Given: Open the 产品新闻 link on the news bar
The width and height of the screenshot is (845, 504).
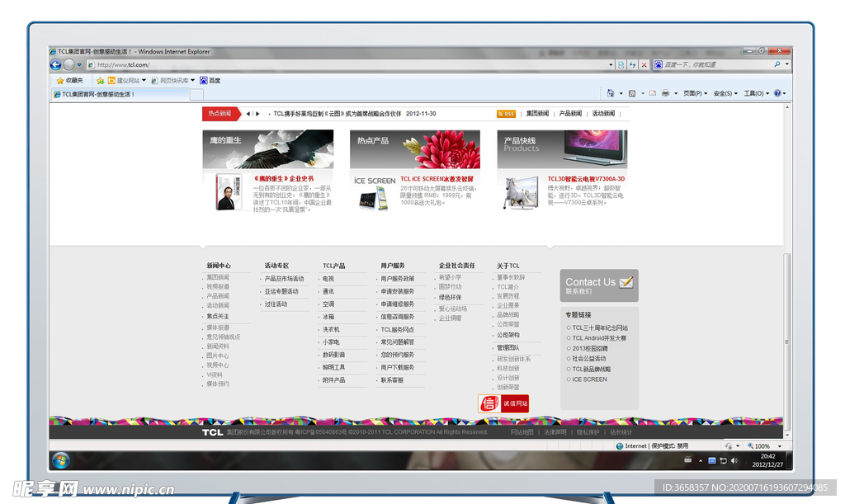Looking at the screenshot, I should coord(570,114).
